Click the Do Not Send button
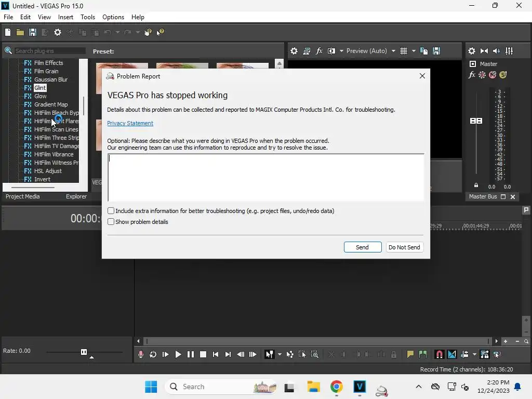Viewport: 532px width, 399px height. [x=404, y=247]
